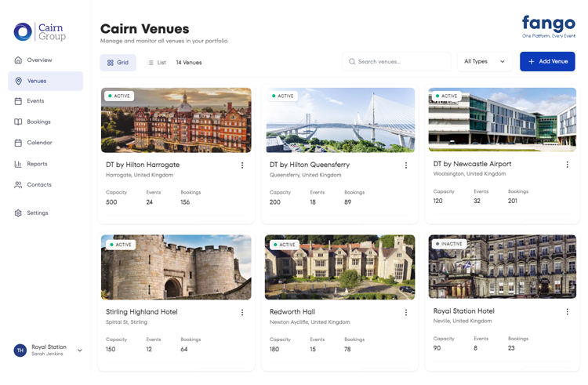Focus the Search venues field
Screen dimensions: 588x385
(x=397, y=61)
